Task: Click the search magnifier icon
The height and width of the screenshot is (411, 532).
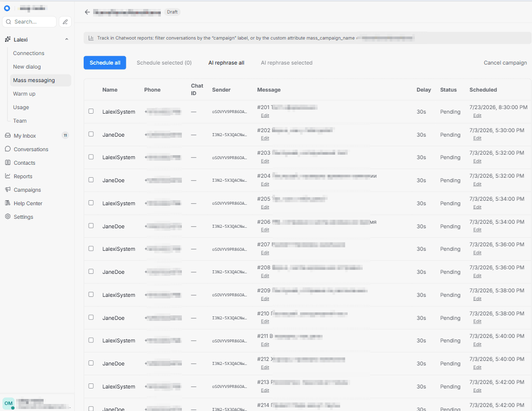Action: coord(9,22)
